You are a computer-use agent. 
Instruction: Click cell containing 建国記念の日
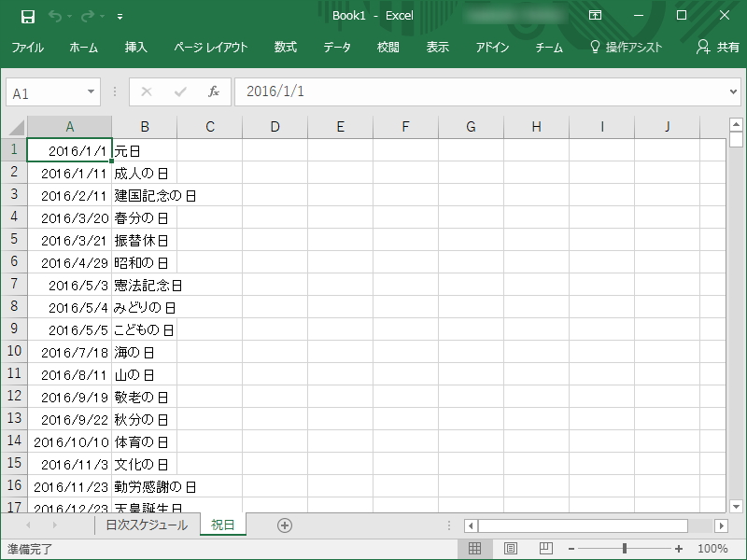[145, 195]
